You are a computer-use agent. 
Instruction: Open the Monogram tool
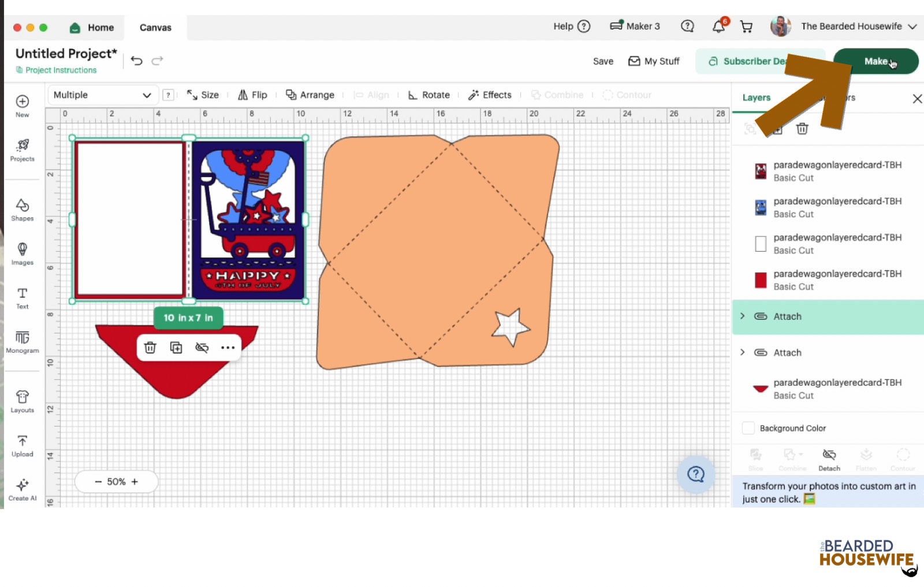23,342
